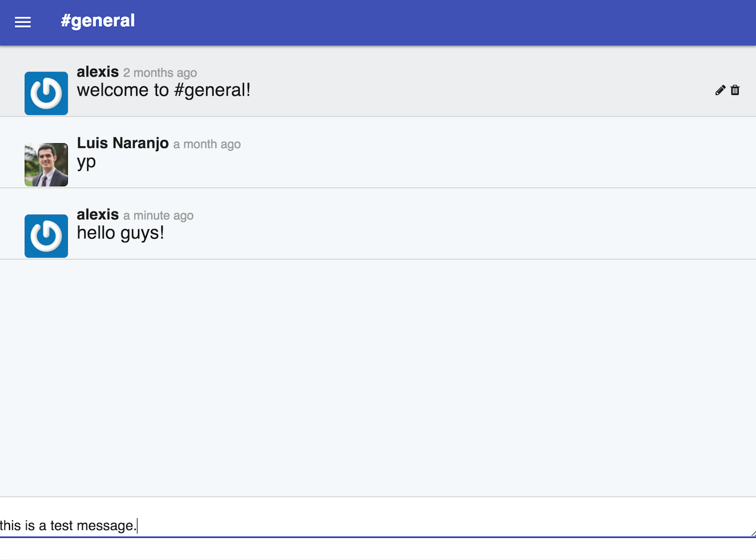The width and height of the screenshot is (756, 560).
Task: Click username alexis on welcome message
Action: 98,72
